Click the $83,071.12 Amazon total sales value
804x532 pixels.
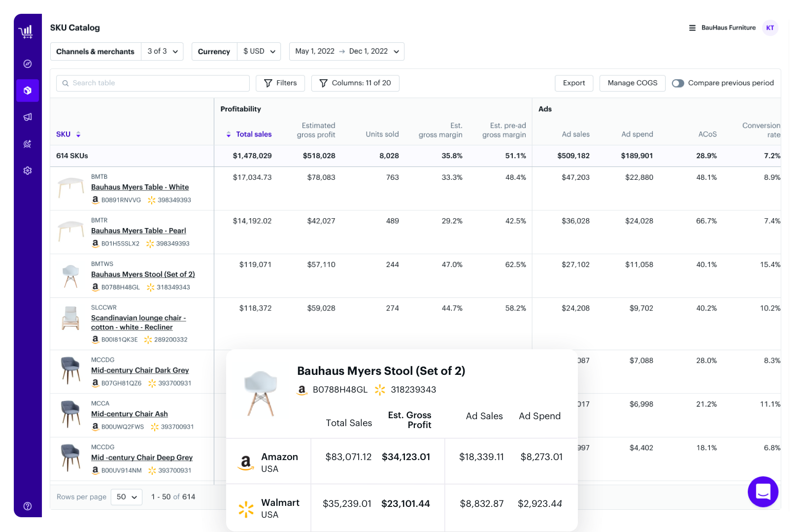(348, 457)
